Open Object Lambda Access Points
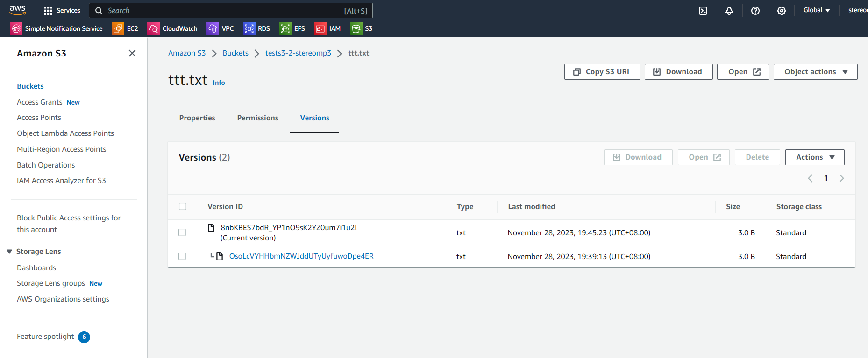Screen dimensions: 868x358 point(65,133)
